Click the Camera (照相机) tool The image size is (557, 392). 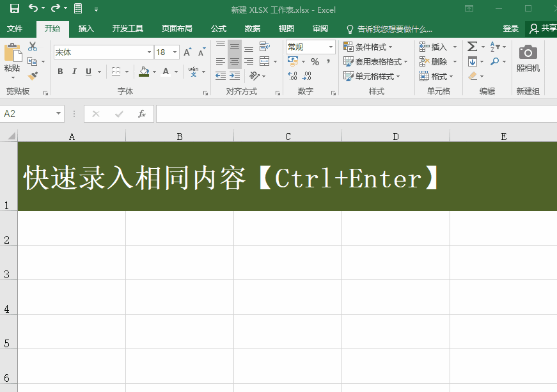point(528,58)
